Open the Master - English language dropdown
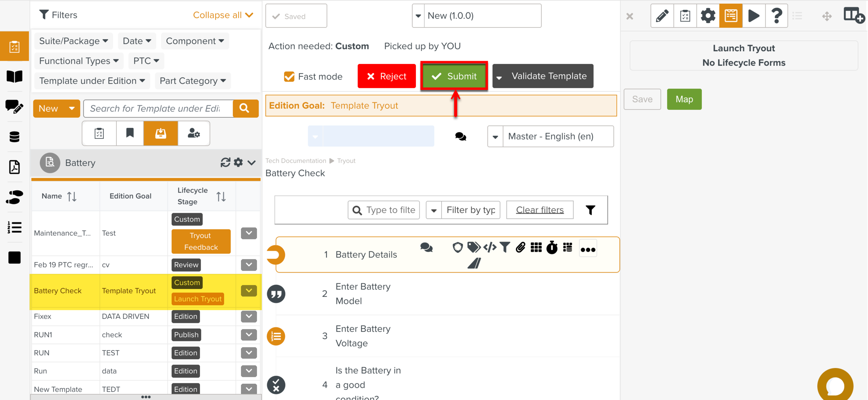The image size is (868, 400). [x=550, y=136]
